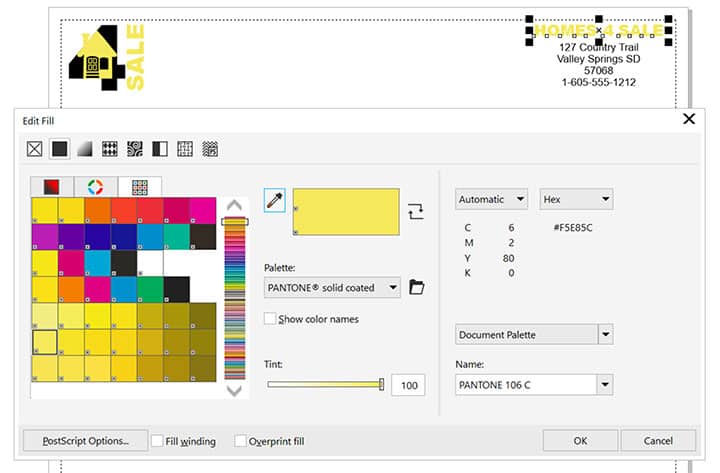The height and width of the screenshot is (473, 720).
Task: Select the Vector Pattern Fill icon
Action: click(110, 149)
